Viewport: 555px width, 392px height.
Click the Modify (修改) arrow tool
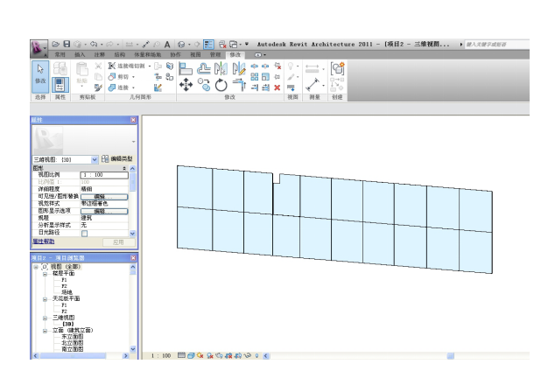tap(39, 72)
